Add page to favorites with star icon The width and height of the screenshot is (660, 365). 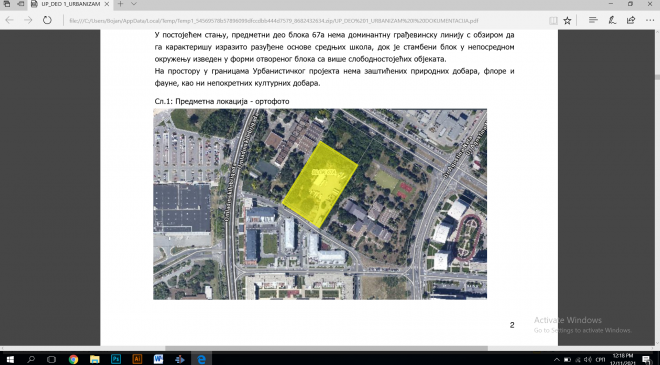coord(567,20)
